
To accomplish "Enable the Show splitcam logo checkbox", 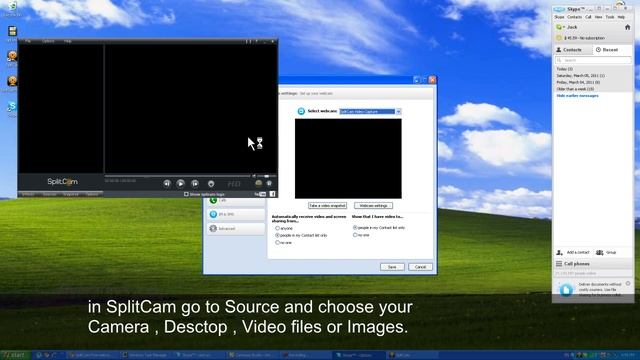I will pyautogui.click(x=186, y=194).
